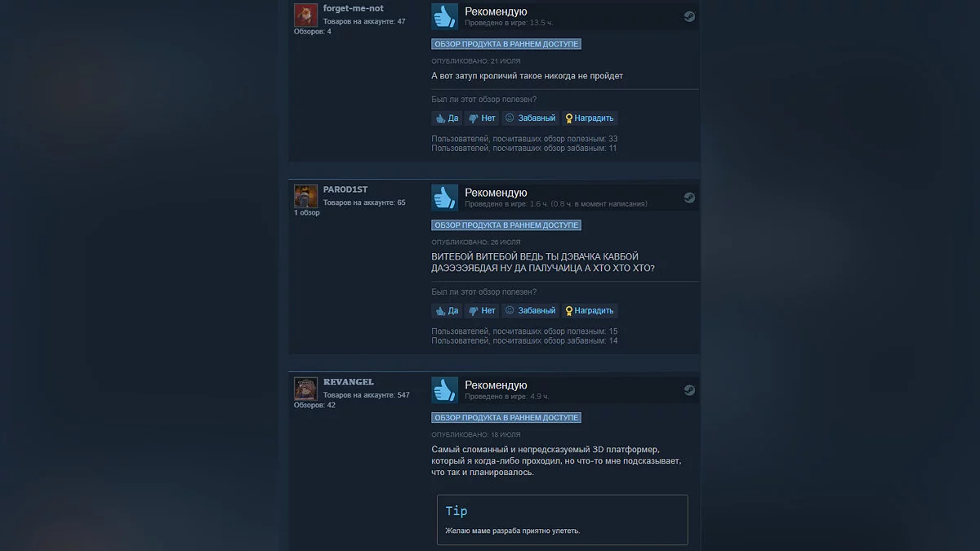Click Наградить on forget-me-not's review

point(590,118)
